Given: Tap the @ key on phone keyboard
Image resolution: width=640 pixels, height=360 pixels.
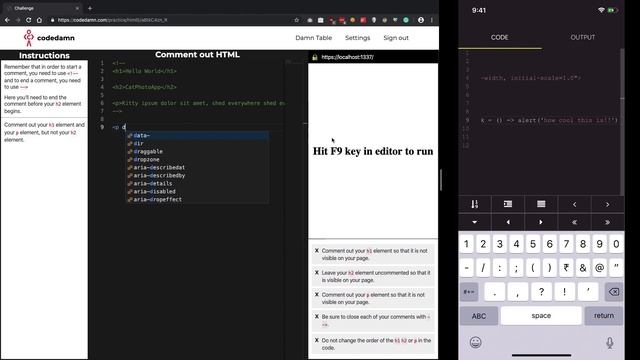Looking at the screenshot, I should (600, 268).
